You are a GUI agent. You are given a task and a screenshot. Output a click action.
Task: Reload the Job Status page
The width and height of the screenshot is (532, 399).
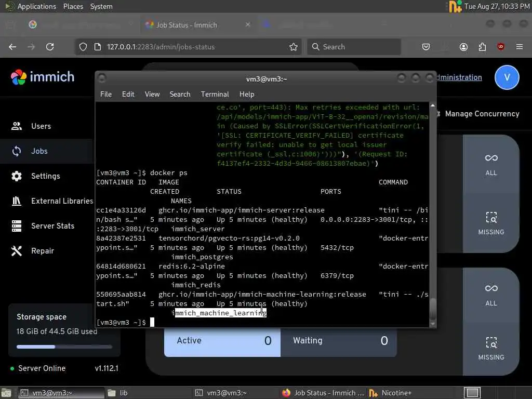[x=50, y=47]
